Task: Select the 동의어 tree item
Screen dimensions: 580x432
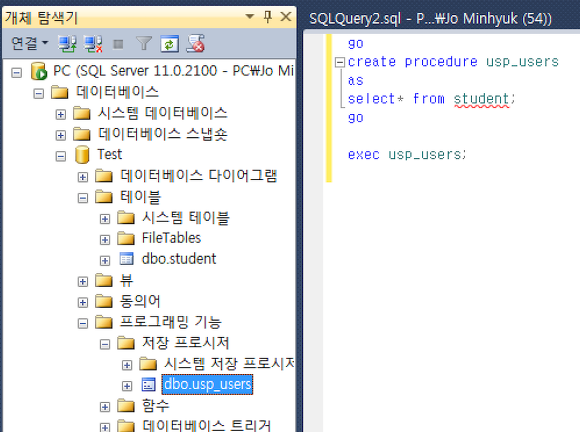Action: [x=140, y=301]
